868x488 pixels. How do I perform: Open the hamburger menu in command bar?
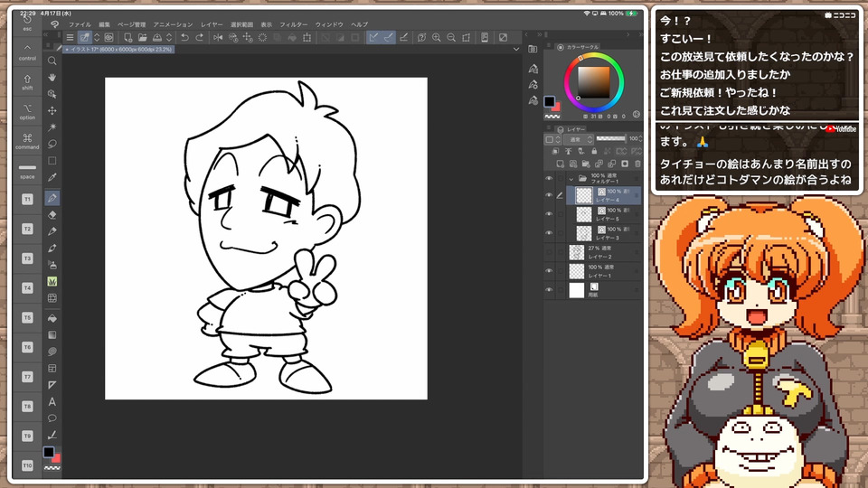(x=70, y=37)
